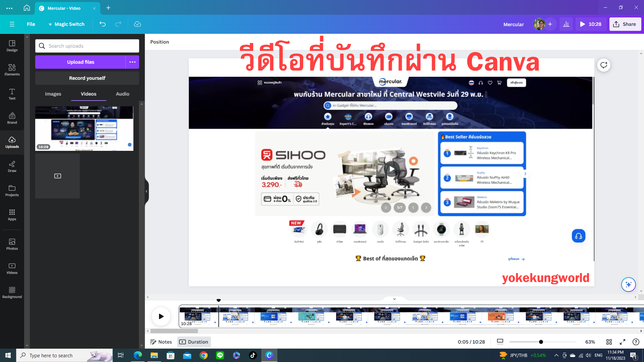Open the comment bubble on canvas

pos(604,65)
